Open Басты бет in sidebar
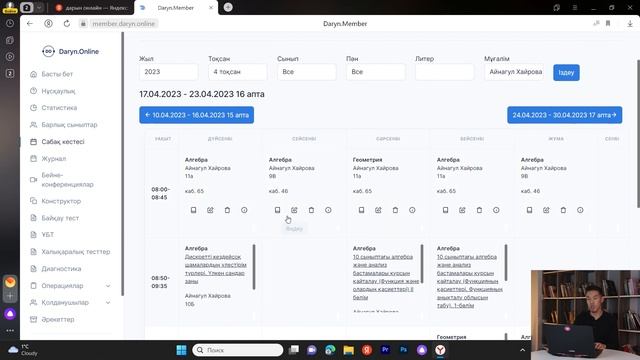Screen dimensions: 640x360 57,74
